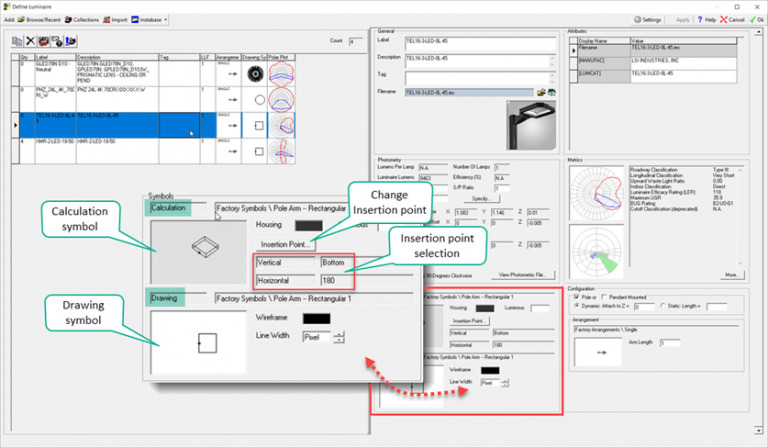Click the View Photometric File button

click(x=526, y=274)
